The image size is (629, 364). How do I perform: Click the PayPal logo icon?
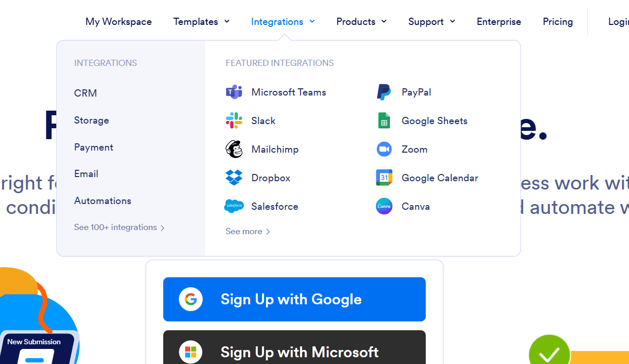coord(384,92)
